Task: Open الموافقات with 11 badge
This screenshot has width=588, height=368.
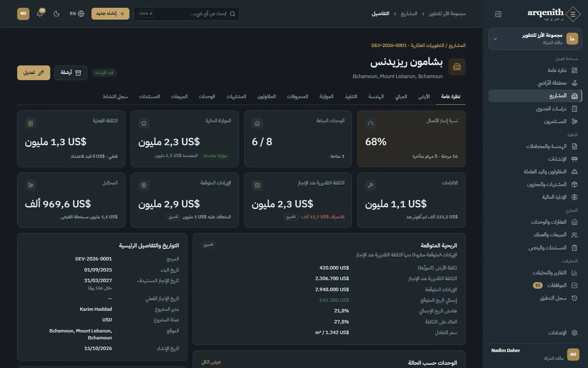Action: tap(535, 285)
